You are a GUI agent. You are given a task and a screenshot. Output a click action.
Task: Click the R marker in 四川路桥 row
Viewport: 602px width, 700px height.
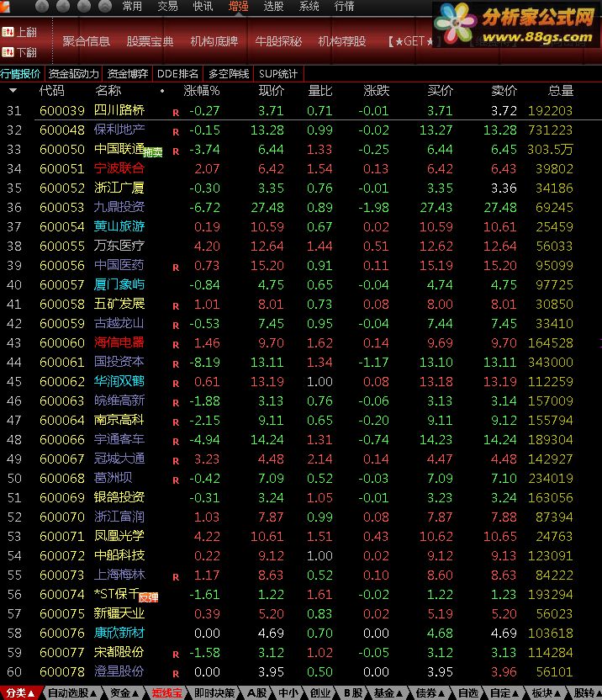tap(176, 113)
